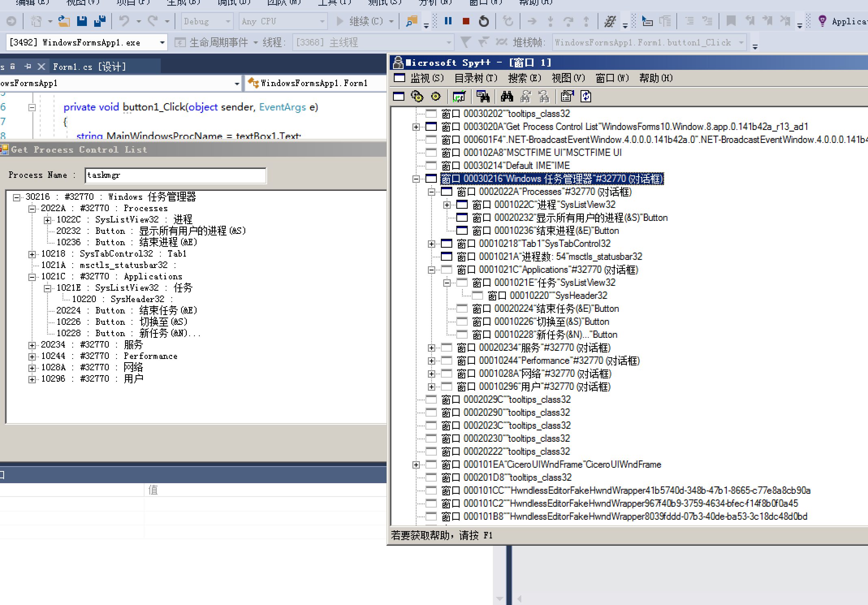
Task: Click Spy++ Refresh toolbar icon
Action: (x=586, y=97)
